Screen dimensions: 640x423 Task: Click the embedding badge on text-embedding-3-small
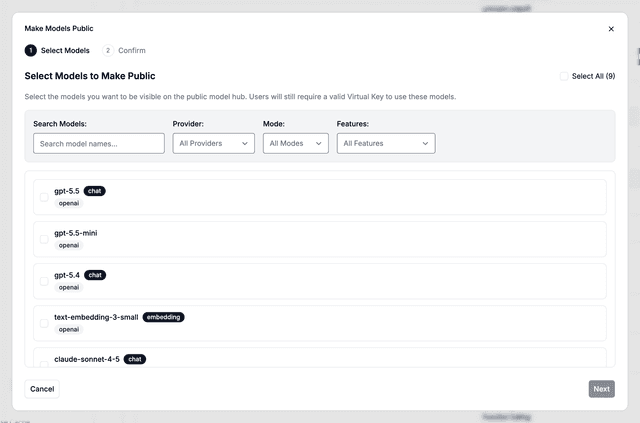coord(163,317)
